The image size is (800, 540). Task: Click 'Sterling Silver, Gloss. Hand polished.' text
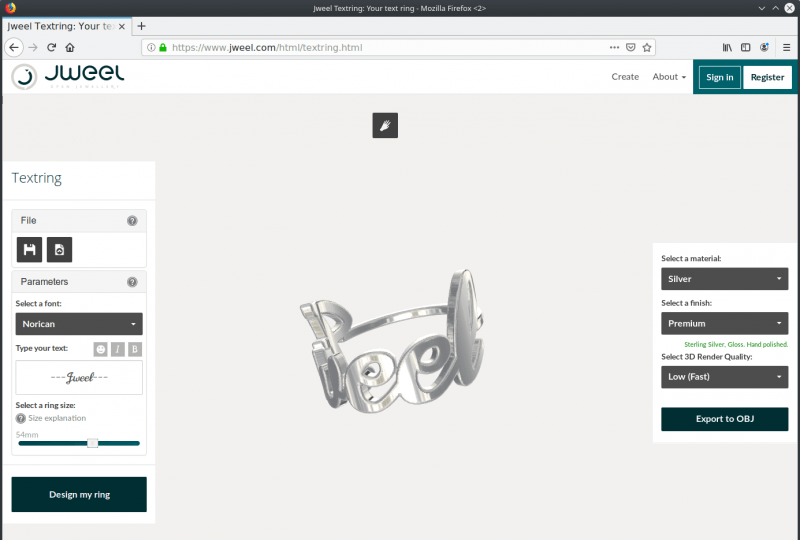(x=736, y=345)
